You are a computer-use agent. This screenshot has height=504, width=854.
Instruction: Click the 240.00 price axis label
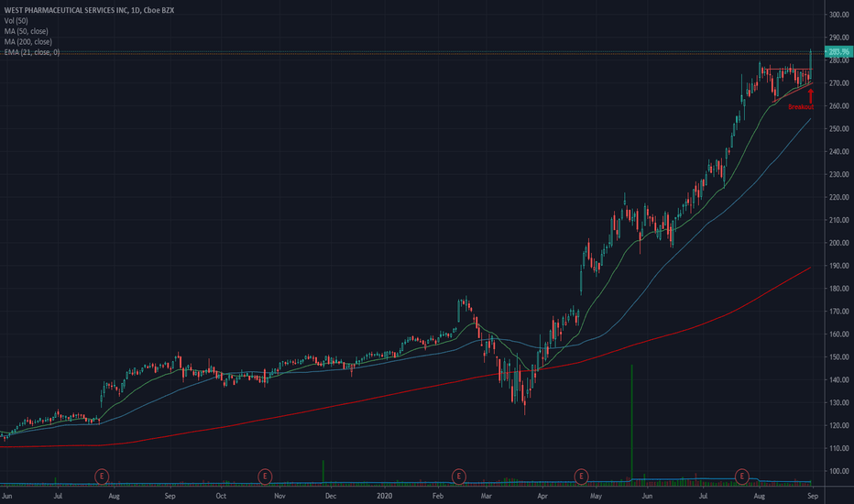point(839,152)
